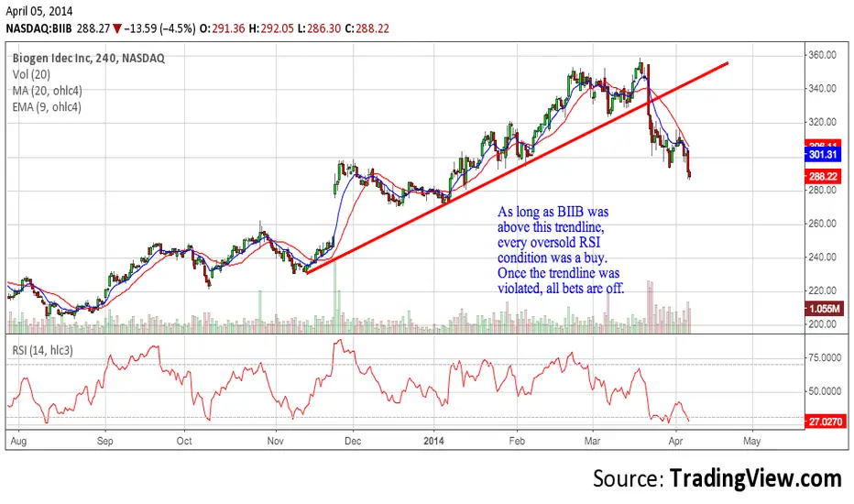Click the 240.00 price axis value
This screenshot has width=854, height=504.
tap(823, 257)
